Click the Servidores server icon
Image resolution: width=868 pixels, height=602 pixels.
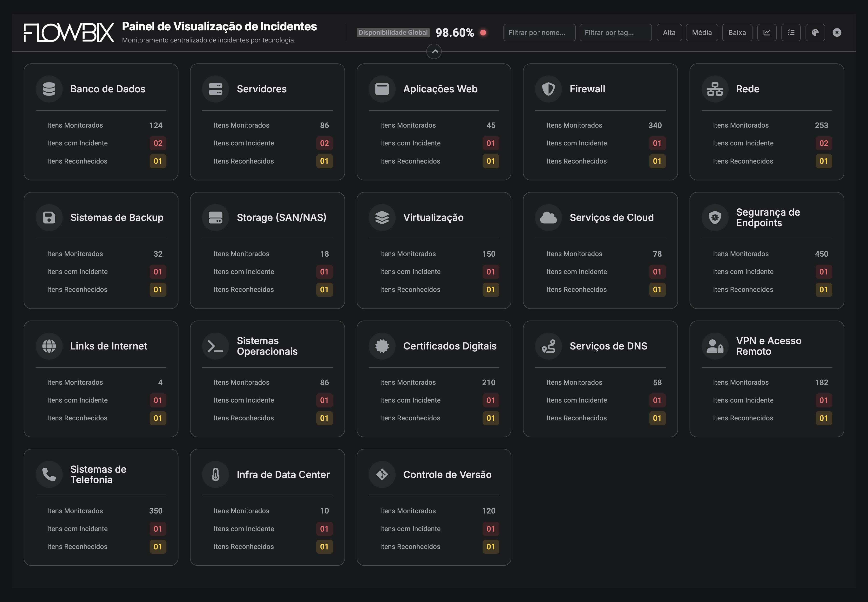coord(216,89)
